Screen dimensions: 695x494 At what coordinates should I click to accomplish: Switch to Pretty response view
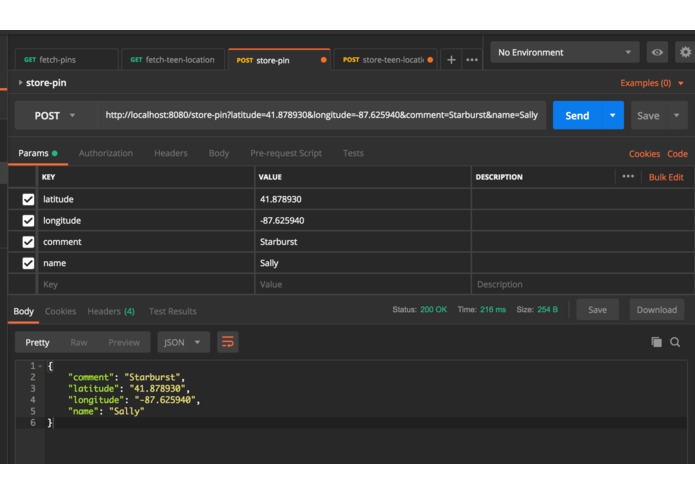point(37,342)
